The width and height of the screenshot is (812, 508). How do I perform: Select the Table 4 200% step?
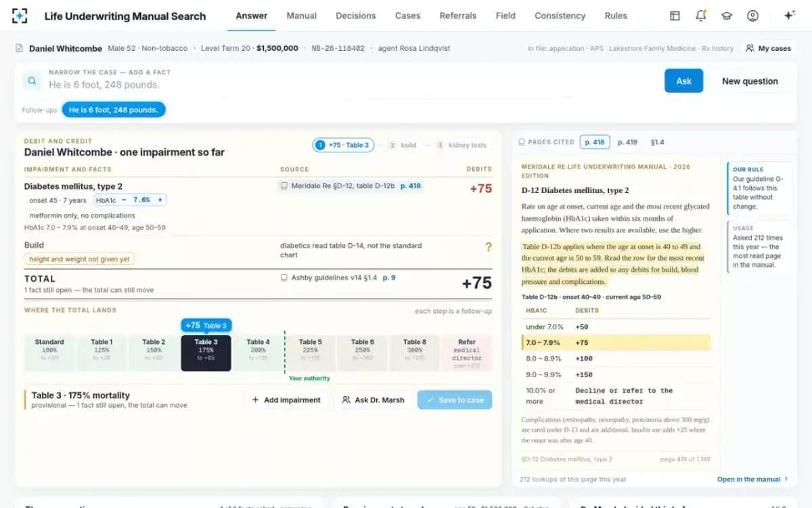point(258,353)
